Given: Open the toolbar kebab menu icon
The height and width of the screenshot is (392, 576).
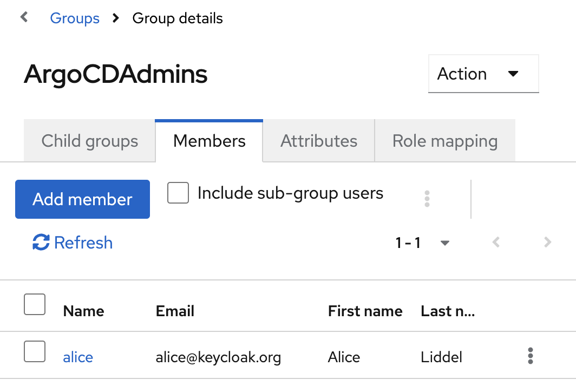Looking at the screenshot, I should 427,199.
